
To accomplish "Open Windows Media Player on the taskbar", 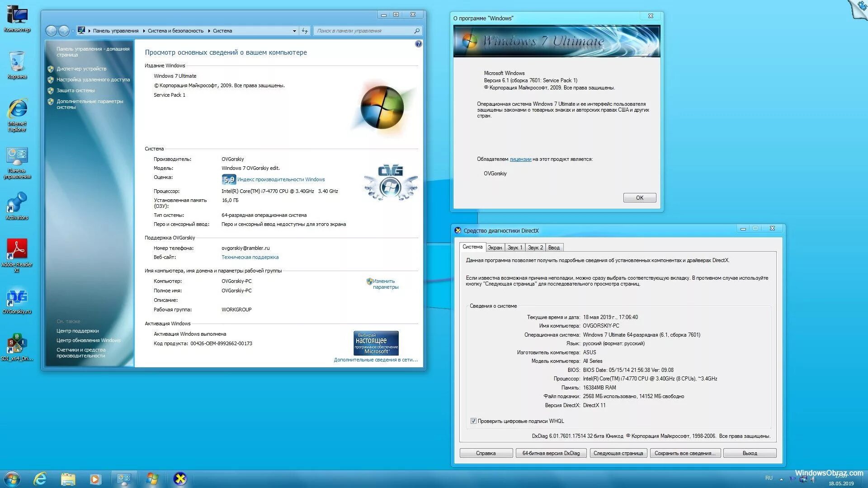I will click(x=95, y=479).
